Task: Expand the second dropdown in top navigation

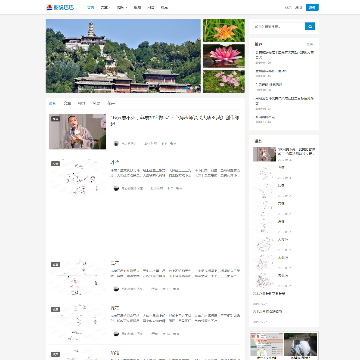Action: [106, 7]
